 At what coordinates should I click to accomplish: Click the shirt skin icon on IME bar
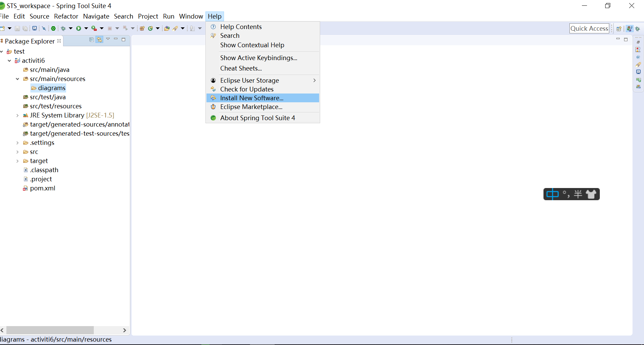click(591, 194)
